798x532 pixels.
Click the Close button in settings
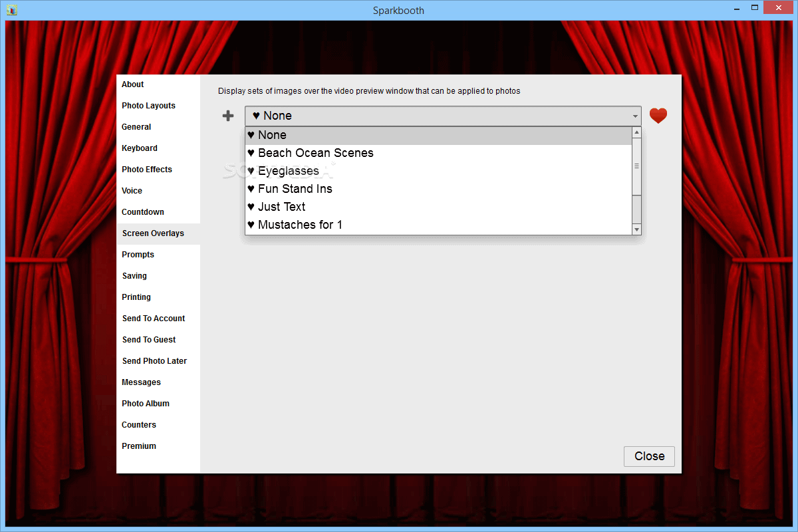click(649, 456)
